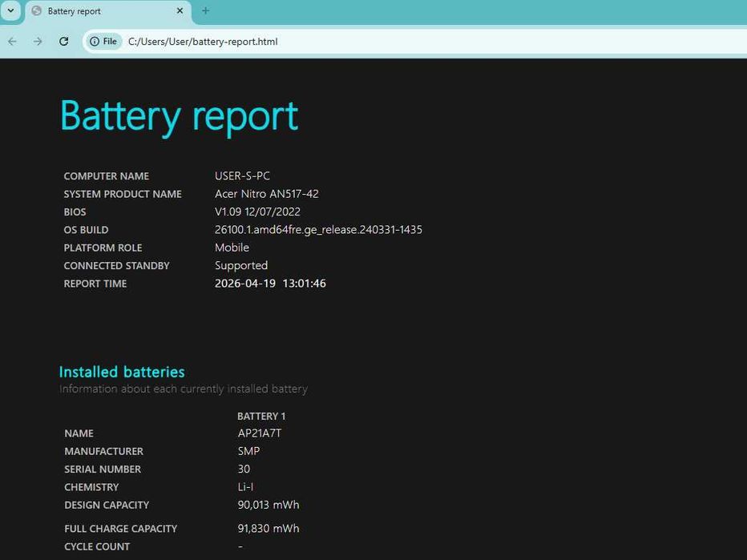Click the PLATFORM ROLE label
This screenshot has height=560, width=747.
pos(103,248)
